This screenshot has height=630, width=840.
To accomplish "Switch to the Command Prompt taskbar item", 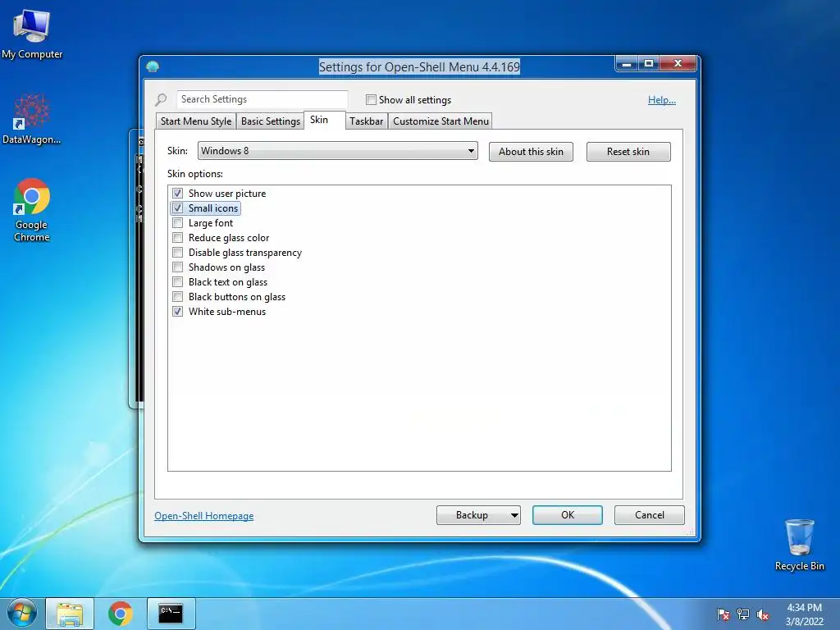I will pyautogui.click(x=171, y=614).
